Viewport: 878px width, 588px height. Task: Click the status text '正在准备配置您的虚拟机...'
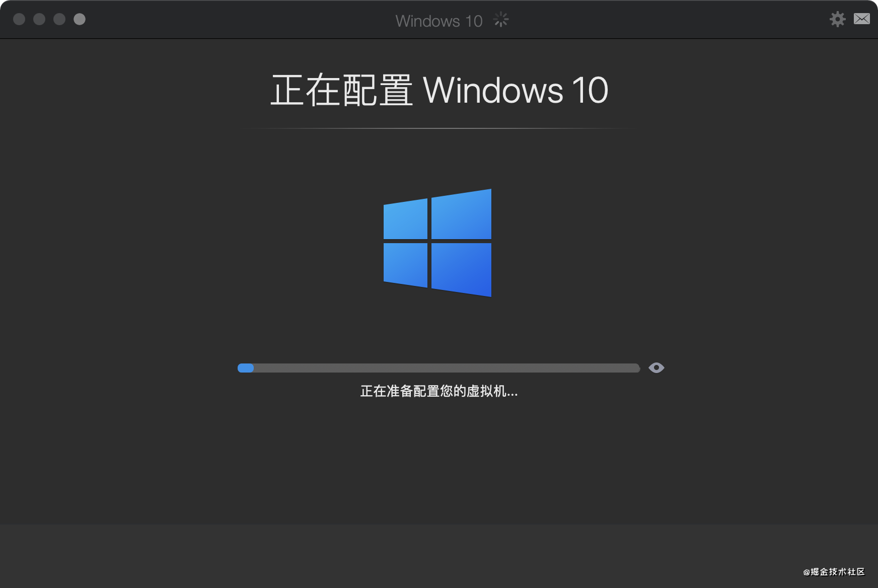[439, 391]
